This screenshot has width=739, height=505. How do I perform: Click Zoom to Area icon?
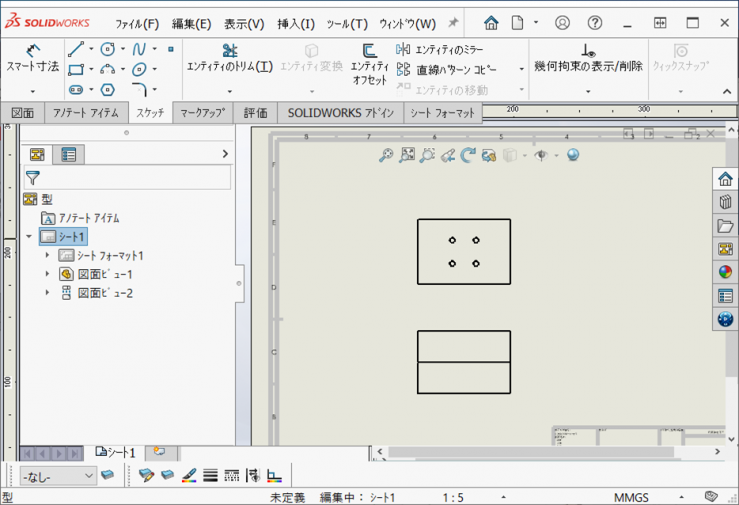click(x=427, y=155)
